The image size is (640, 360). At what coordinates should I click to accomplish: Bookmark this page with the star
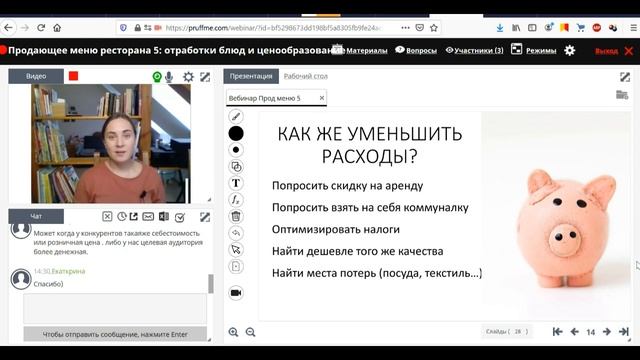click(x=434, y=28)
